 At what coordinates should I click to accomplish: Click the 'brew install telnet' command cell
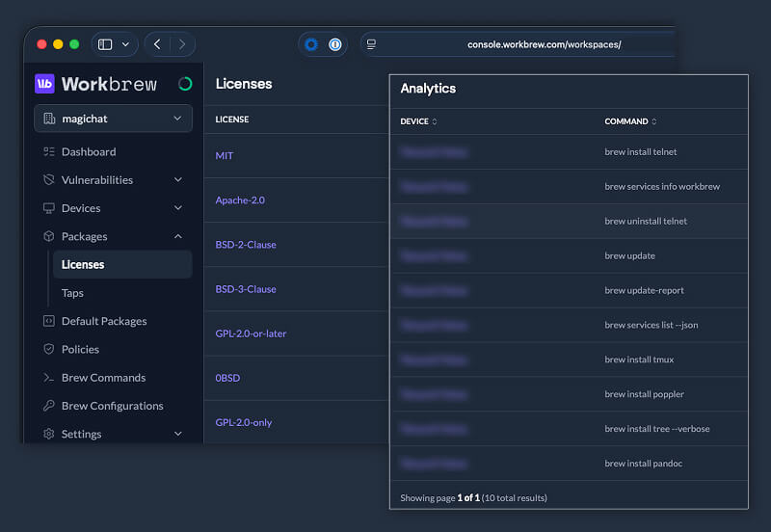pyautogui.click(x=641, y=152)
